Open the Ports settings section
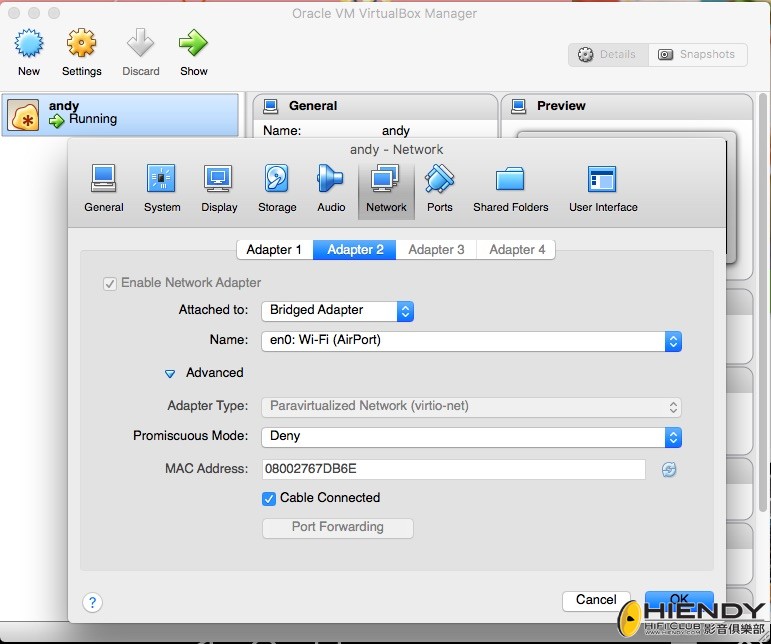Image resolution: width=771 pixels, height=644 pixels. 439,188
